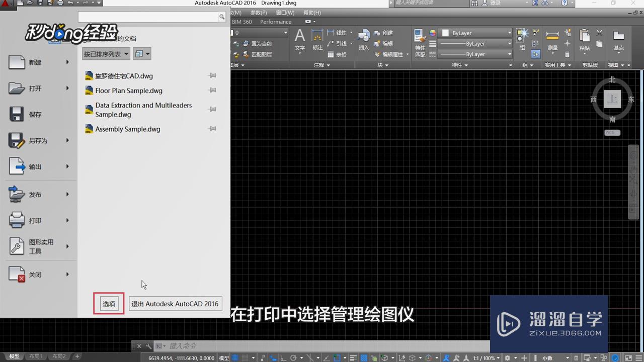Unpin the 施罗德住宅CAD.dwg recent file
Viewport: 644px width, 362px height.
212,75
